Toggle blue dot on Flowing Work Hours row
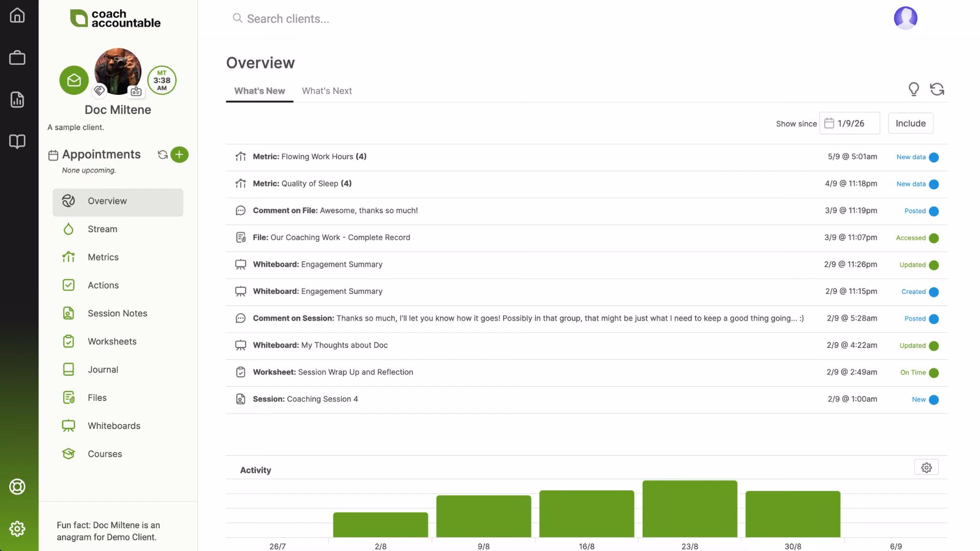 pyautogui.click(x=934, y=157)
